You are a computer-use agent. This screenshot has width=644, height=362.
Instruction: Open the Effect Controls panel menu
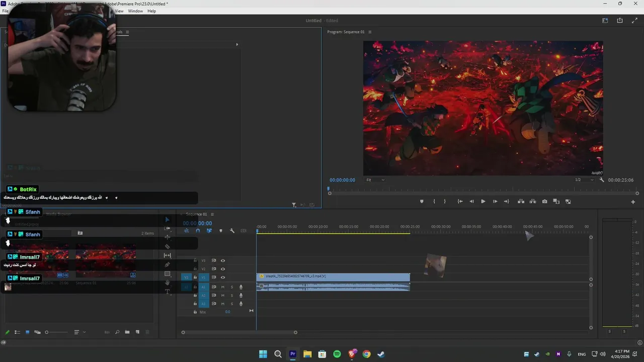pyautogui.click(x=127, y=32)
